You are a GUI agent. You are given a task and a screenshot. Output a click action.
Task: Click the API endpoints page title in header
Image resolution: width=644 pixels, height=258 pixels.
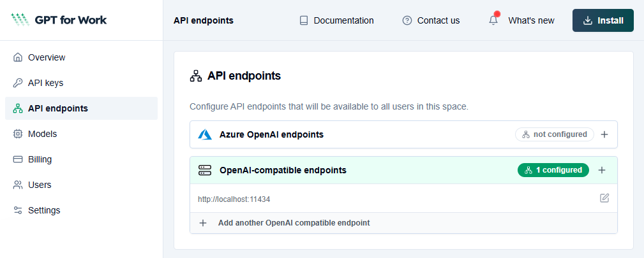[204, 20]
